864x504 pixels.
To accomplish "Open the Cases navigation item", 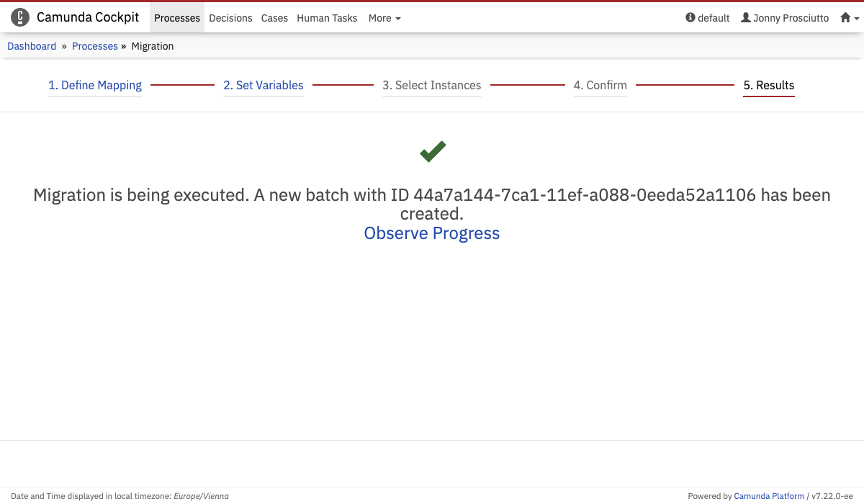I will [274, 18].
